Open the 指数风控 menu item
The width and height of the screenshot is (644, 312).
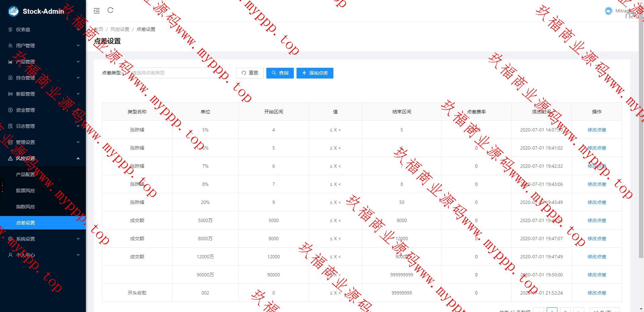click(25, 207)
